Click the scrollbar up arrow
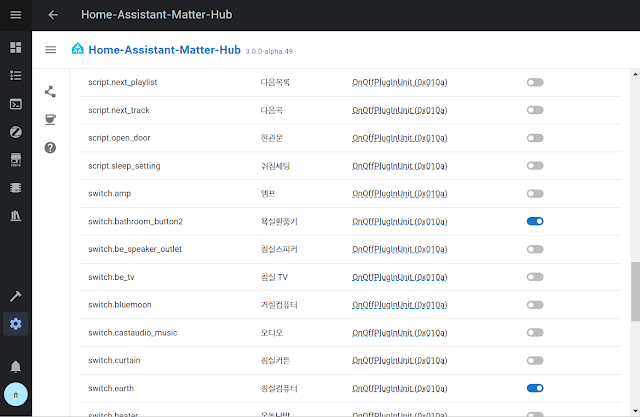 point(635,74)
